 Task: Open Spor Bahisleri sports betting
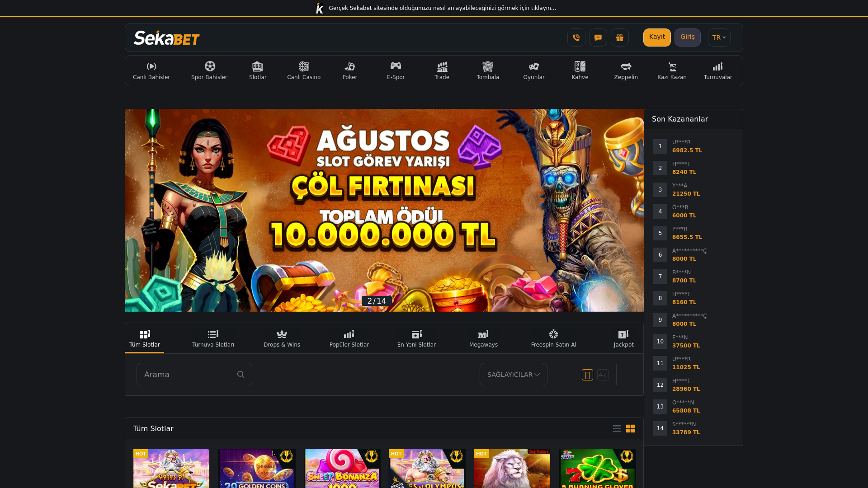click(x=210, y=71)
